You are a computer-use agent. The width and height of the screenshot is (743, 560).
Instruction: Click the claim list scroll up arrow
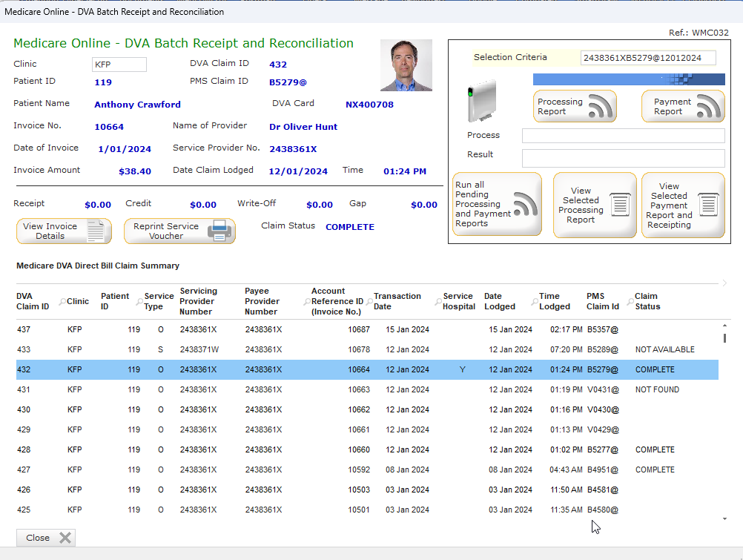click(x=724, y=326)
